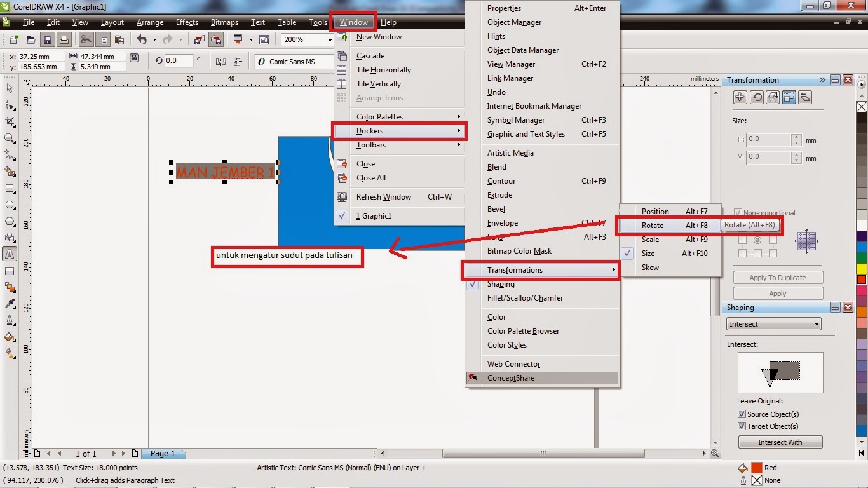868x488 pixels.
Task: Select the Ellipse tool
Action: coord(10,205)
